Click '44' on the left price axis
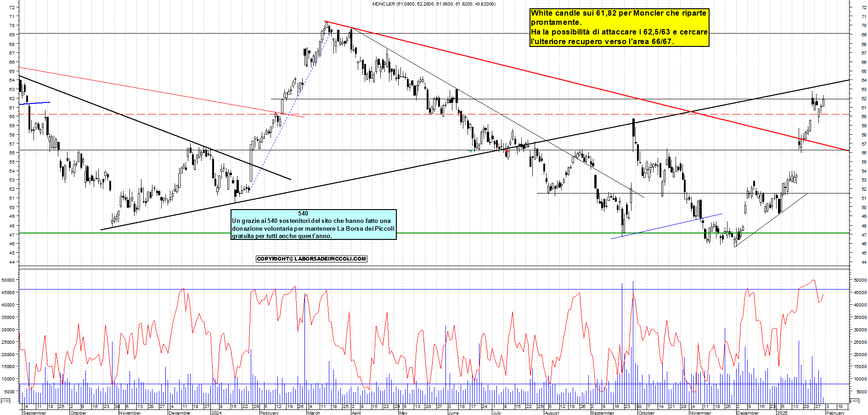 point(11,262)
